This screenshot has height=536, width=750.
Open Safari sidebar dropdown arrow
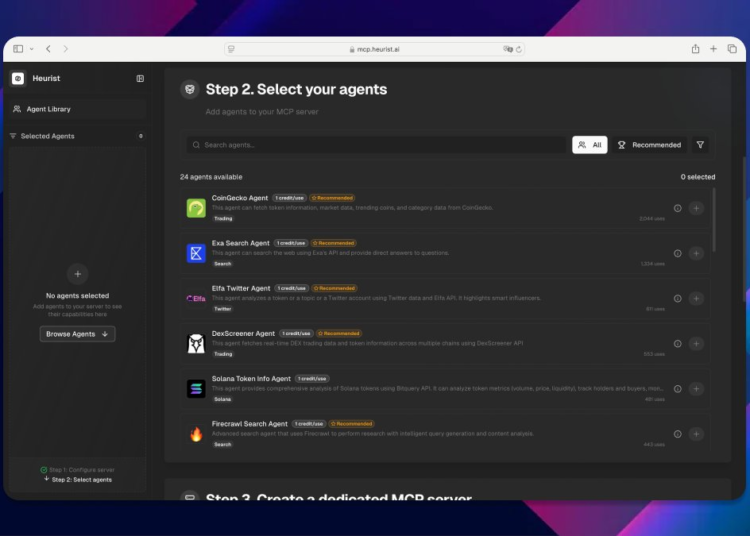point(31,49)
